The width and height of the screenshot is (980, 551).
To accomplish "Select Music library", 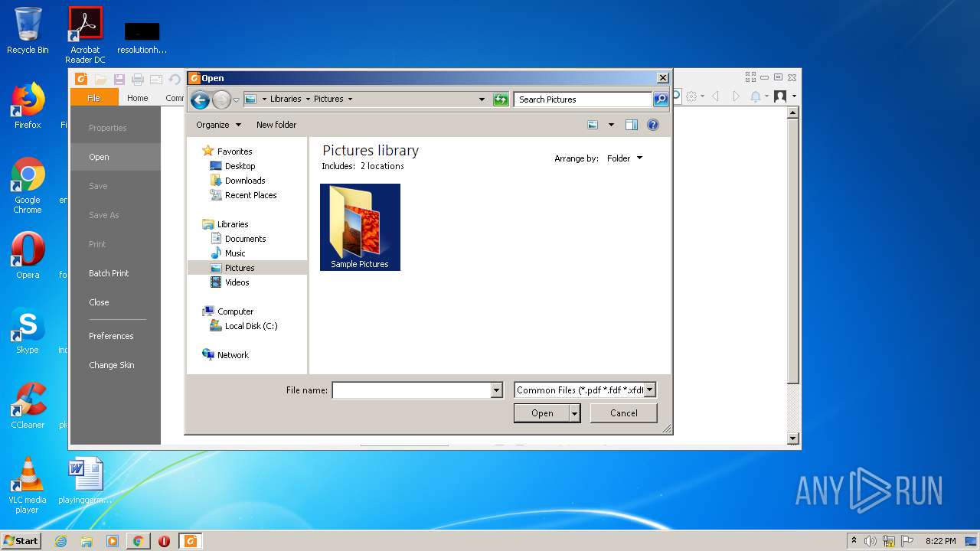I will tap(235, 253).
